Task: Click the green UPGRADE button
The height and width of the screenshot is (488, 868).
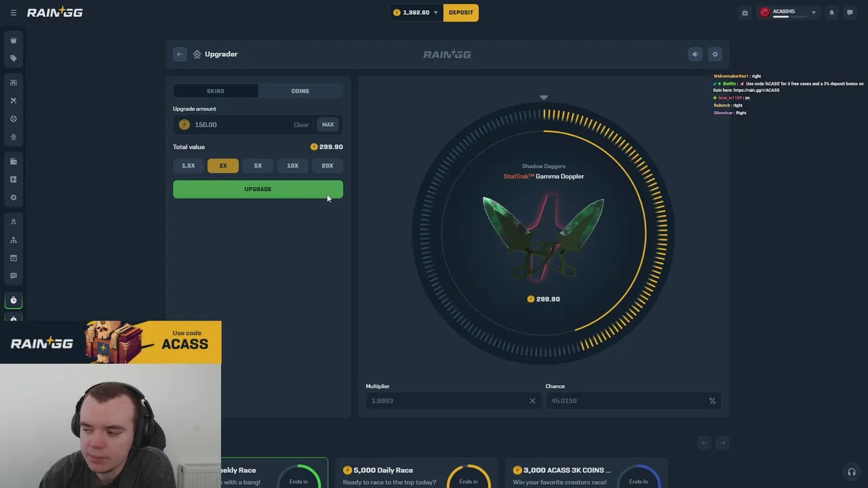Action: pyautogui.click(x=258, y=189)
